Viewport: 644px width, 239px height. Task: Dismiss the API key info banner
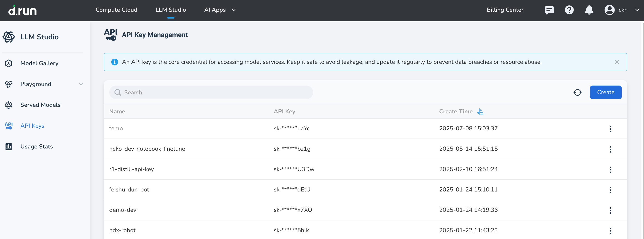[617, 62]
